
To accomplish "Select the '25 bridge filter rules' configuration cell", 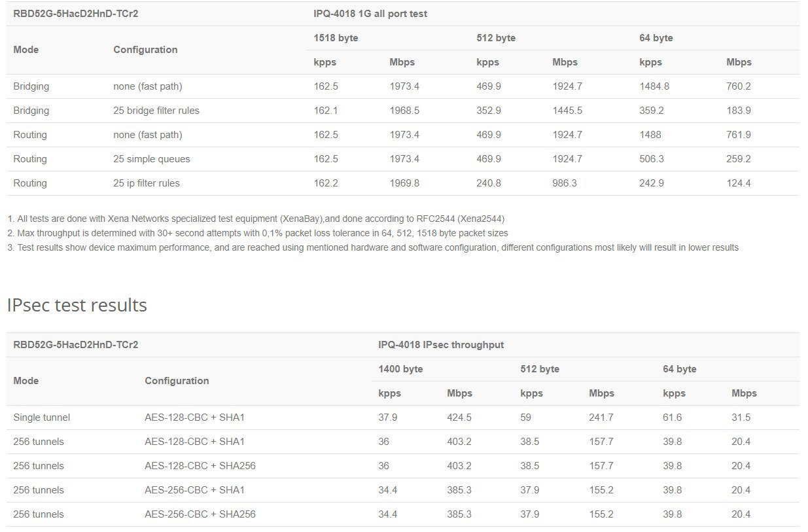I will (x=156, y=111).
